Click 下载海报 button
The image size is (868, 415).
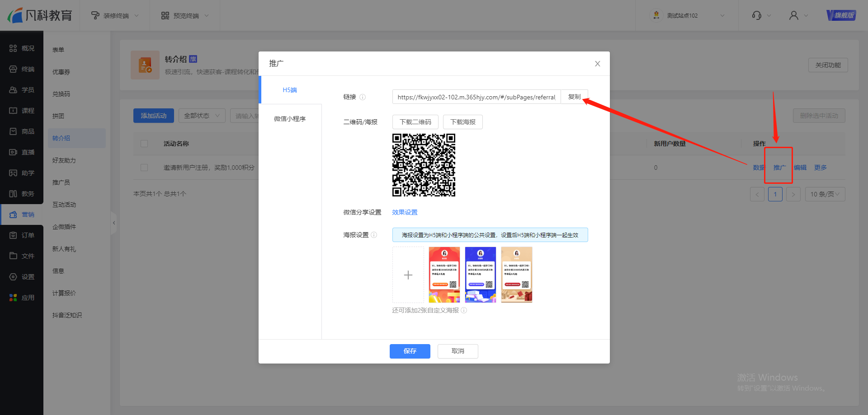pos(463,122)
